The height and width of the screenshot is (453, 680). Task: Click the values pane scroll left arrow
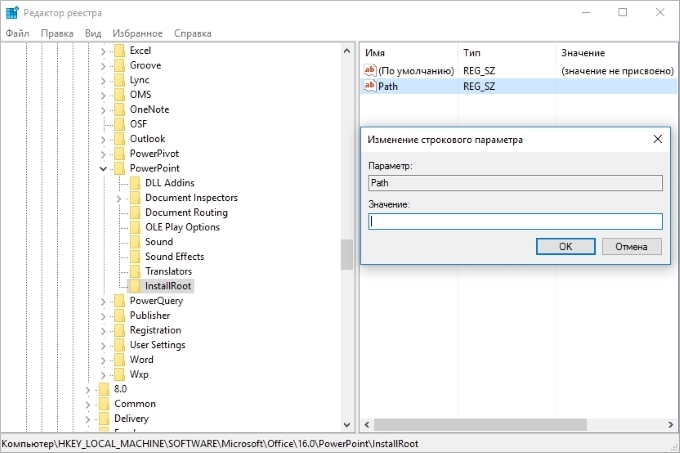point(367,424)
